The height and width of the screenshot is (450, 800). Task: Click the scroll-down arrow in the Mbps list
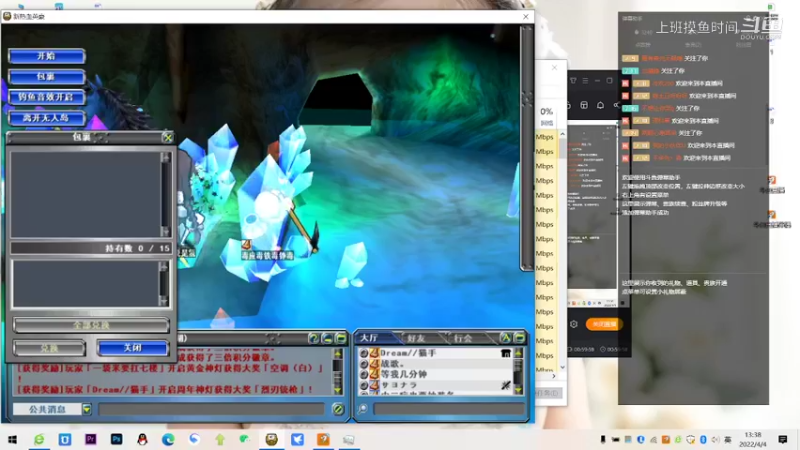click(562, 367)
